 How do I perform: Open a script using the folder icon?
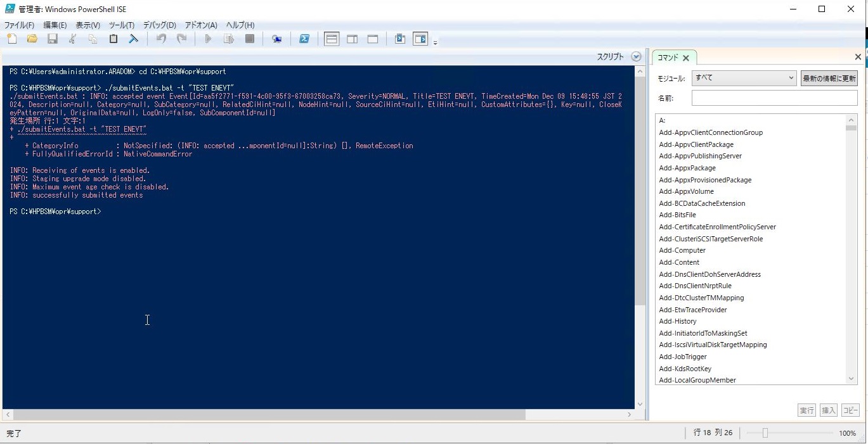(32, 39)
